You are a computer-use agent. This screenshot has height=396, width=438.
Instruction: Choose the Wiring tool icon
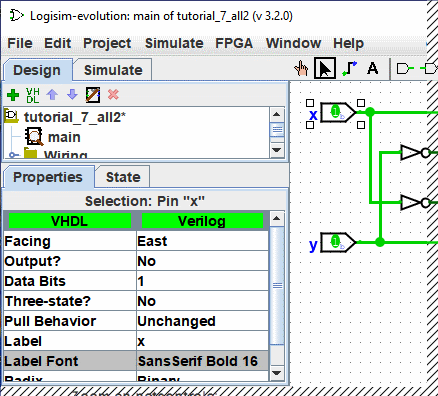[349, 68]
